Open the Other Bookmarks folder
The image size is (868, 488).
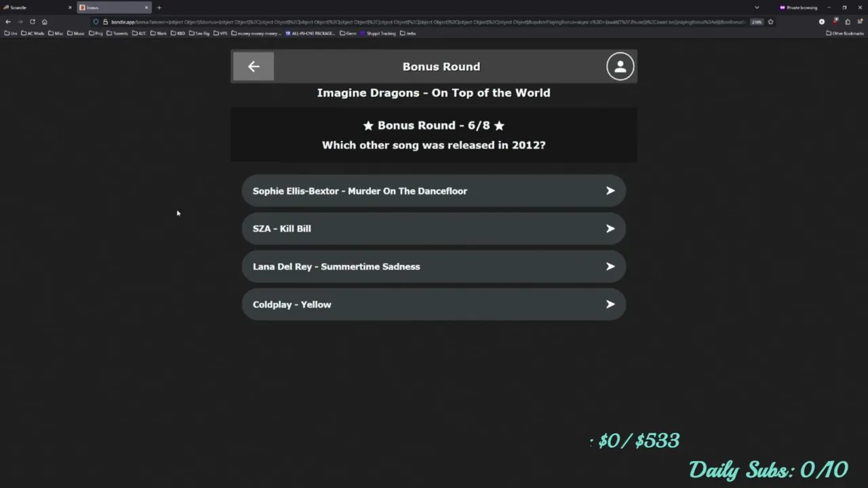tap(845, 33)
